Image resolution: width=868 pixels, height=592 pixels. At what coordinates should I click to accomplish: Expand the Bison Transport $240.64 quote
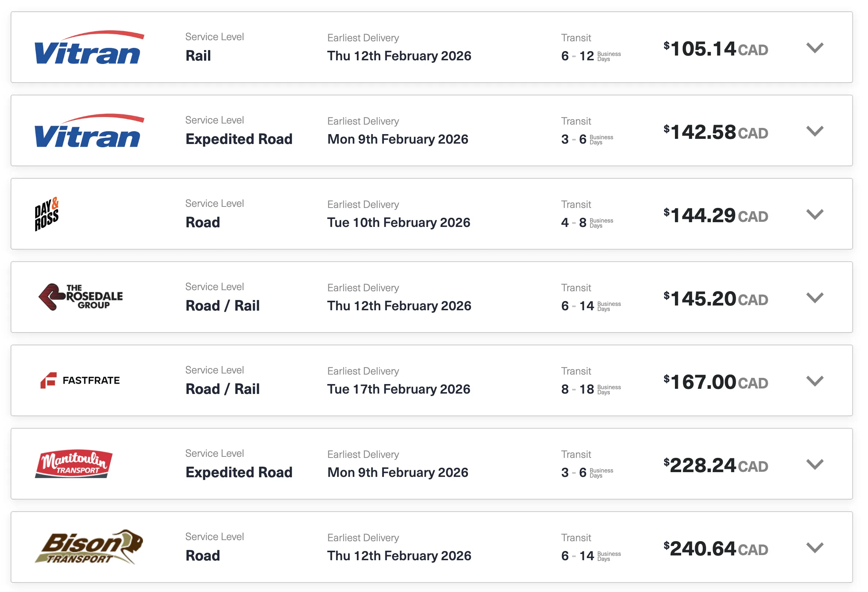point(815,547)
